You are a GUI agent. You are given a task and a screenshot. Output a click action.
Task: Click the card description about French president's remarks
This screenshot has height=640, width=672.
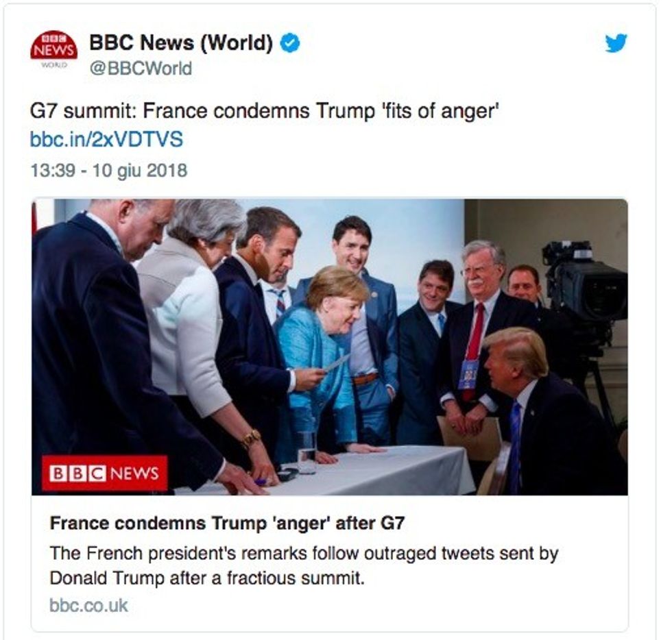click(x=304, y=565)
